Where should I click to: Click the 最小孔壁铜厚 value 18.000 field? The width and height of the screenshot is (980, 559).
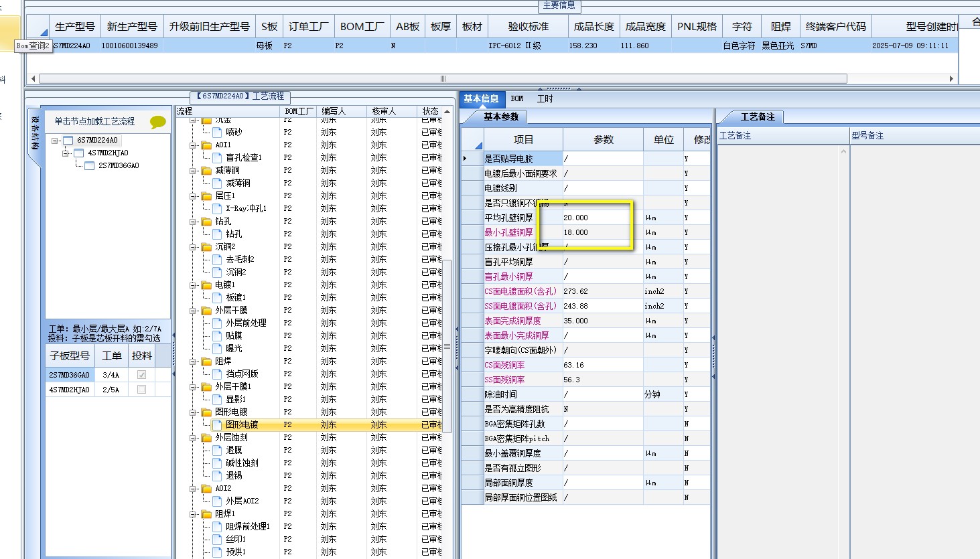click(603, 233)
